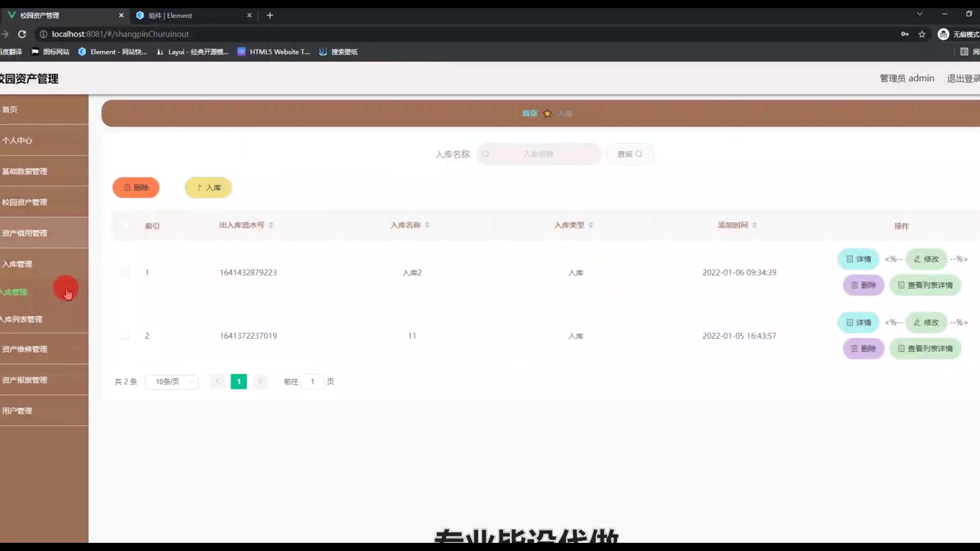Open the side panel icon in bookmarks bar

click(x=964, y=52)
